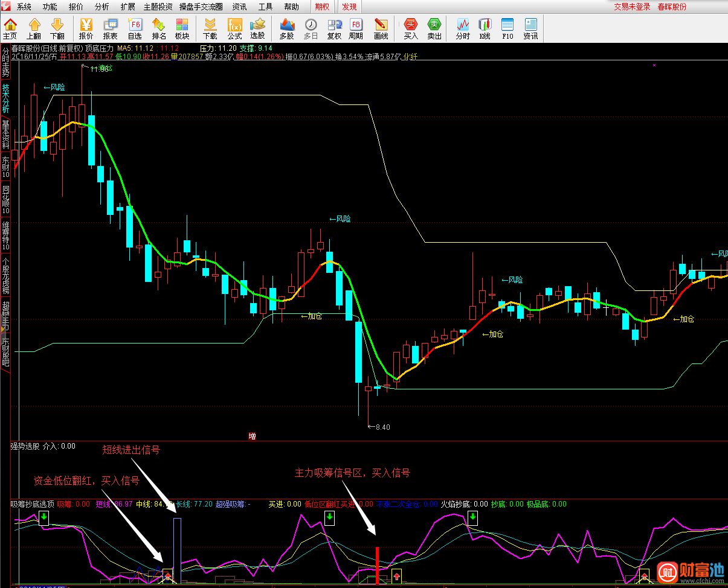The image size is (728, 588).
Task: Select the 维赛特10 side tab
Action: pos(5,236)
